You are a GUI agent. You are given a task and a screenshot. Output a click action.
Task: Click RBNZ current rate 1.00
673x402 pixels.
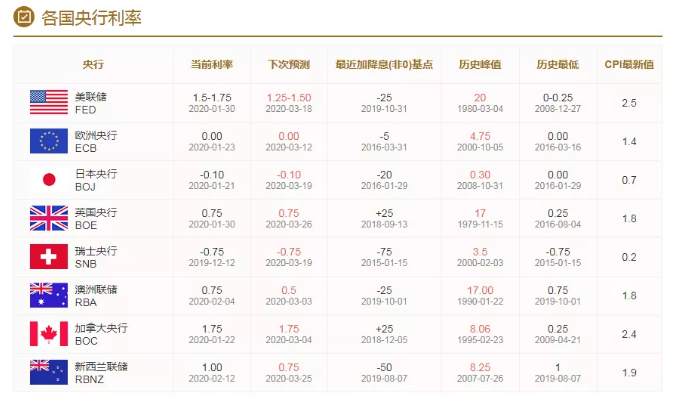tap(212, 368)
